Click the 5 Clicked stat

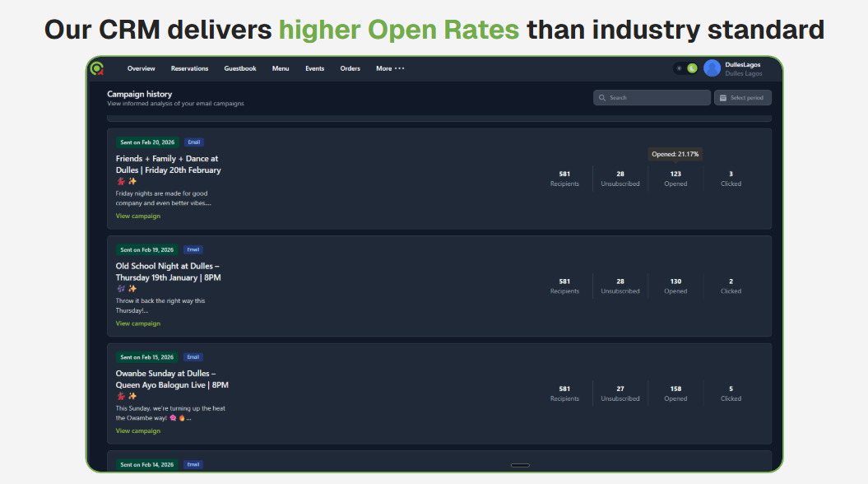pos(731,393)
